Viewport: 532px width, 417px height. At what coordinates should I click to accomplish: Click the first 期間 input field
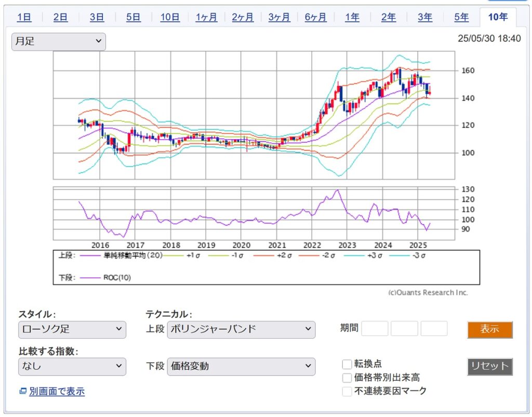375,329
